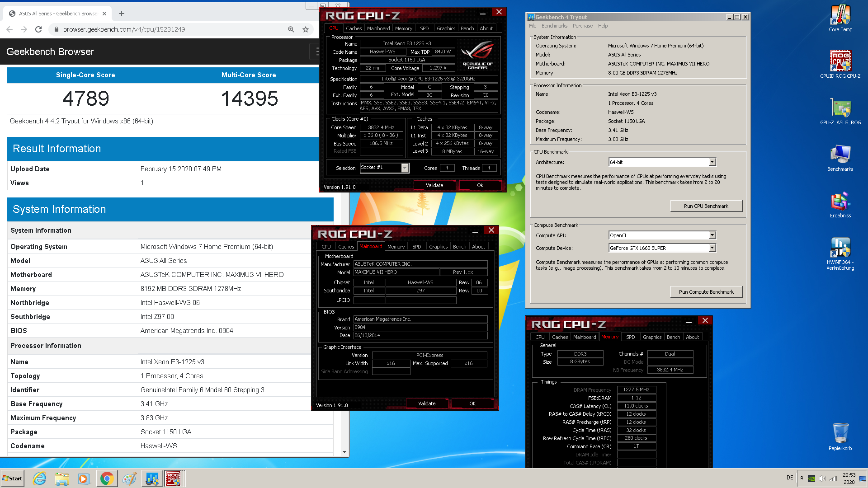Switch to Bench tab in top CPU-Z

pos(467,28)
